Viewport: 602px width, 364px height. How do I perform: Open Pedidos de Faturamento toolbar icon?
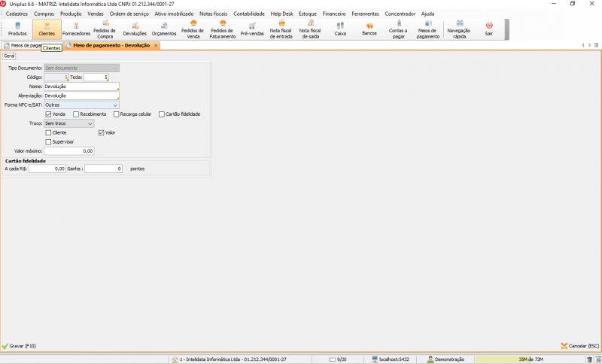(223, 29)
